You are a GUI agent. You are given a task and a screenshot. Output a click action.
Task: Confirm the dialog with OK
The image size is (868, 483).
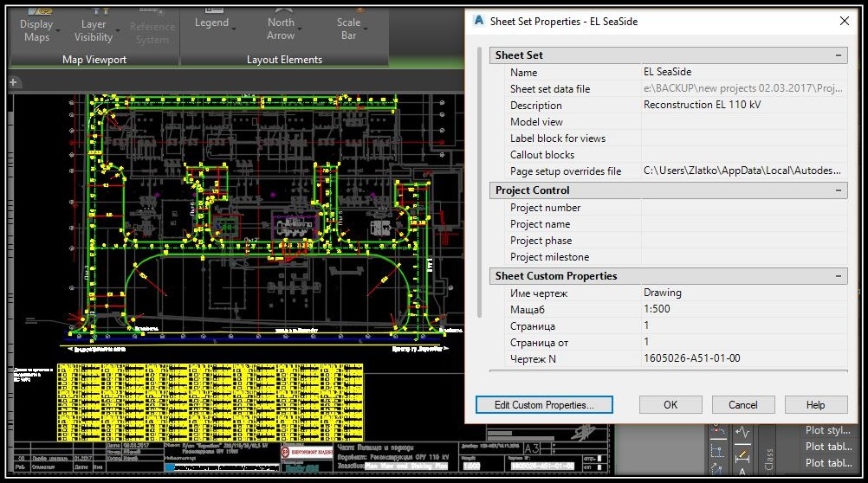click(x=670, y=405)
